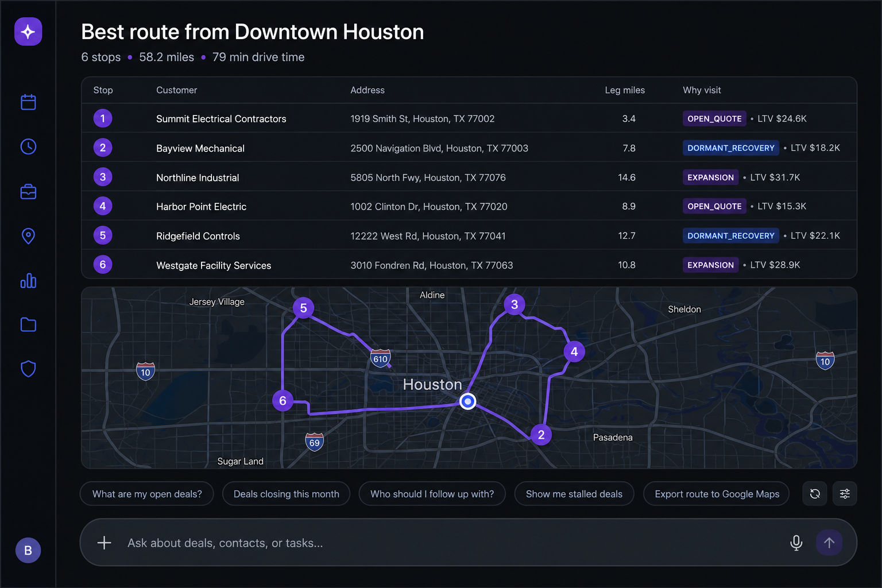Select stop 1 badge in the table
The width and height of the screenshot is (882, 588).
[x=103, y=118]
